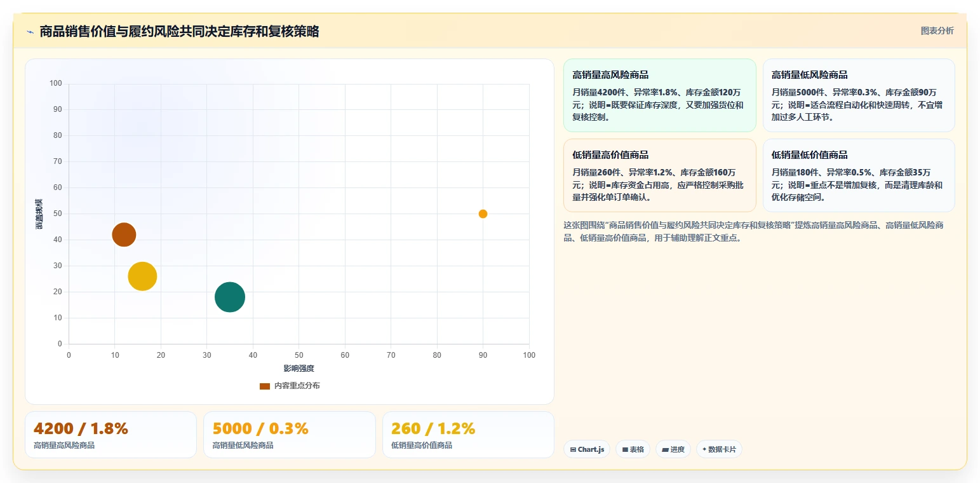Select the large yellow bubble on the chart
The width and height of the screenshot is (980, 483).
point(142,276)
